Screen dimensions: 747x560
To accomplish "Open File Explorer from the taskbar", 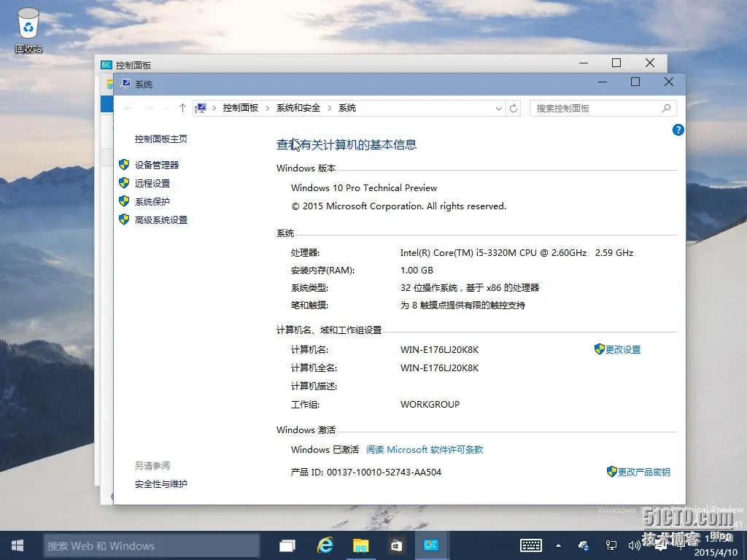I will [360, 545].
